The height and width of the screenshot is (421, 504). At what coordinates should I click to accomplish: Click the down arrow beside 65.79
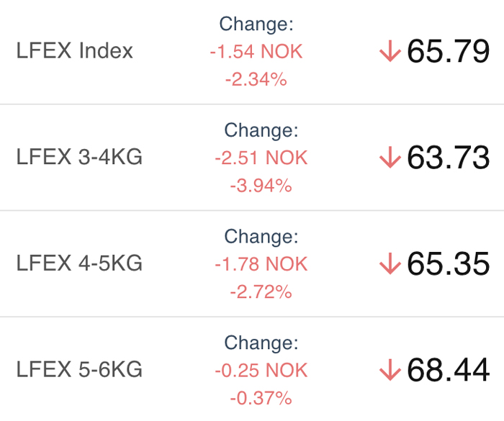click(390, 51)
